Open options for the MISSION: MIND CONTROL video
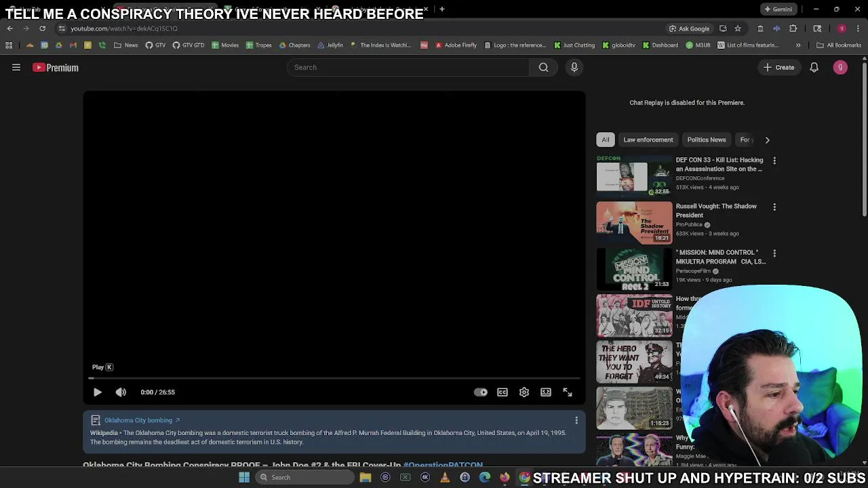Screen dimensions: 868x488 pos(774,253)
